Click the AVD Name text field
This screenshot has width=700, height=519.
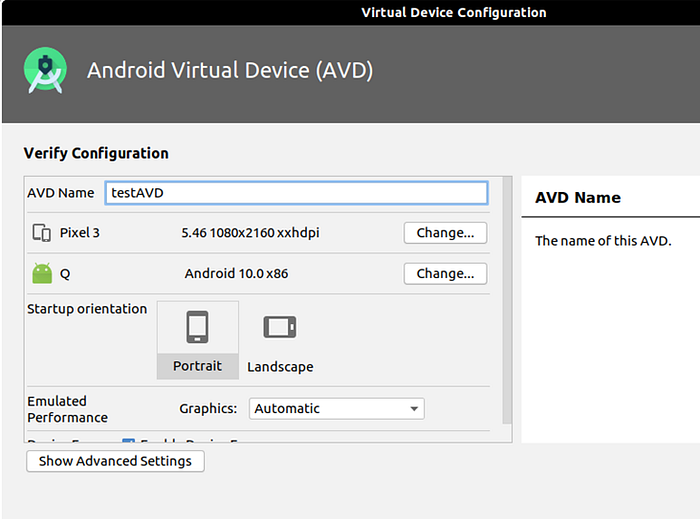(x=296, y=193)
